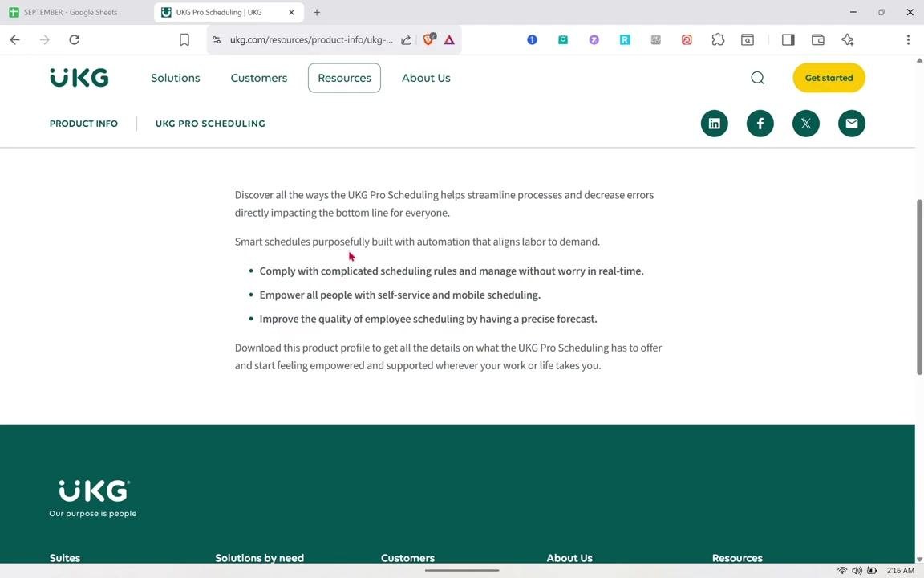
Task: Share page via email envelope icon
Action: pyautogui.click(x=852, y=124)
